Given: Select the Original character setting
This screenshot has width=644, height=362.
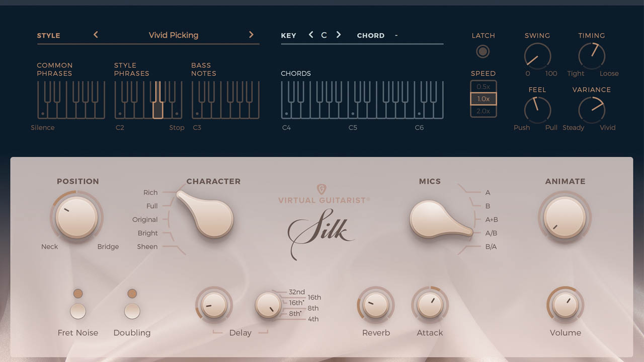Looking at the screenshot, I should coord(145,220).
